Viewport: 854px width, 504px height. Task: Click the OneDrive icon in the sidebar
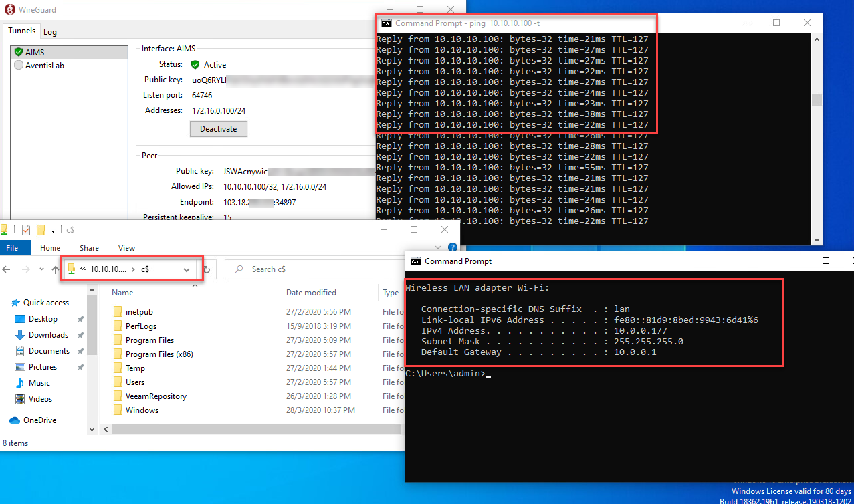coord(15,420)
